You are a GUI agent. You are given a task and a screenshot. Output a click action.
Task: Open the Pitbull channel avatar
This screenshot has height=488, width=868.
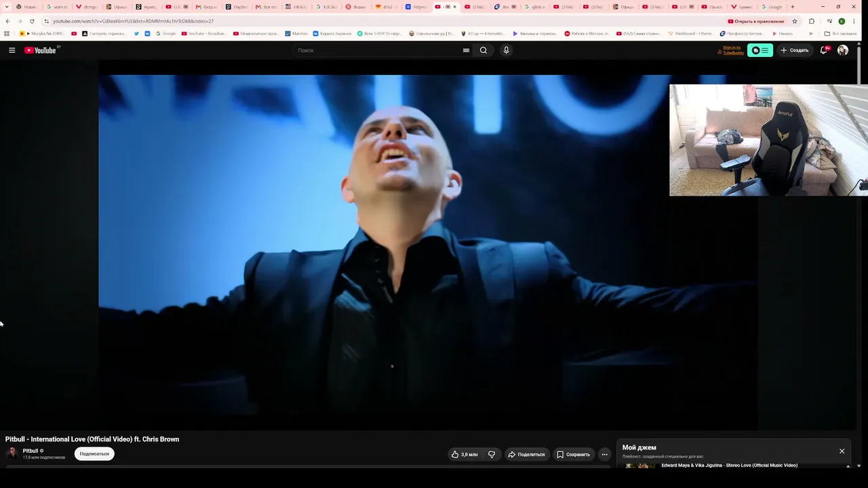12,453
